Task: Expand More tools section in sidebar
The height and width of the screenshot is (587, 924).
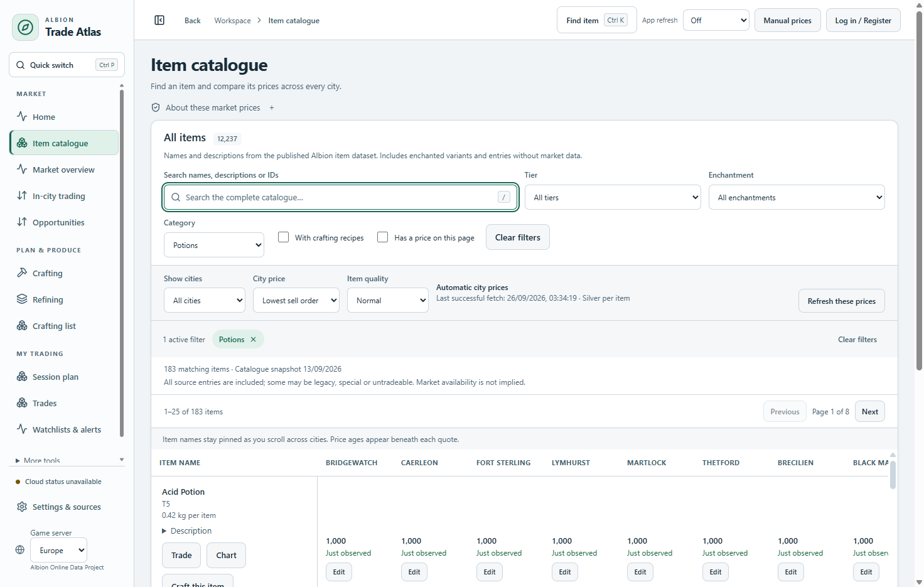Action: click(38, 460)
